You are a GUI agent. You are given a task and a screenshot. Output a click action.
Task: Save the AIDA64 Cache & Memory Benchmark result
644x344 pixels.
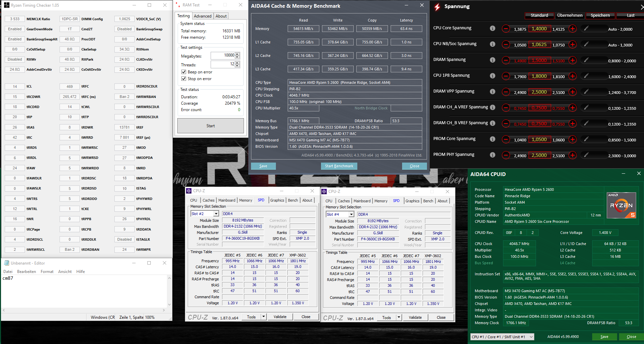(263, 166)
